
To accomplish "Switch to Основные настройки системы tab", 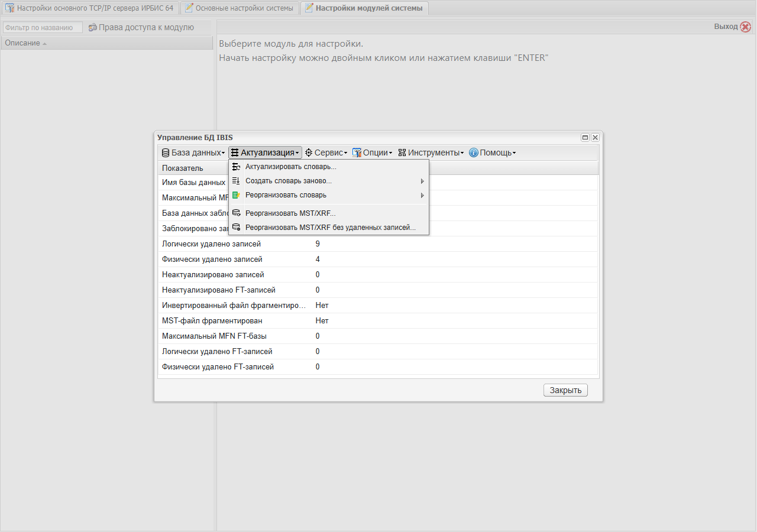I will (239, 8).
